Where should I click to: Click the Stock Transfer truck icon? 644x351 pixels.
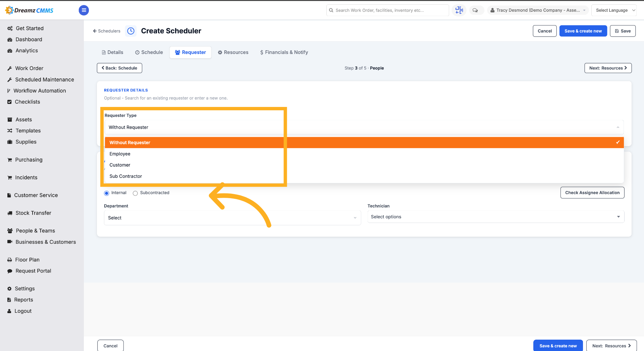[10, 213]
